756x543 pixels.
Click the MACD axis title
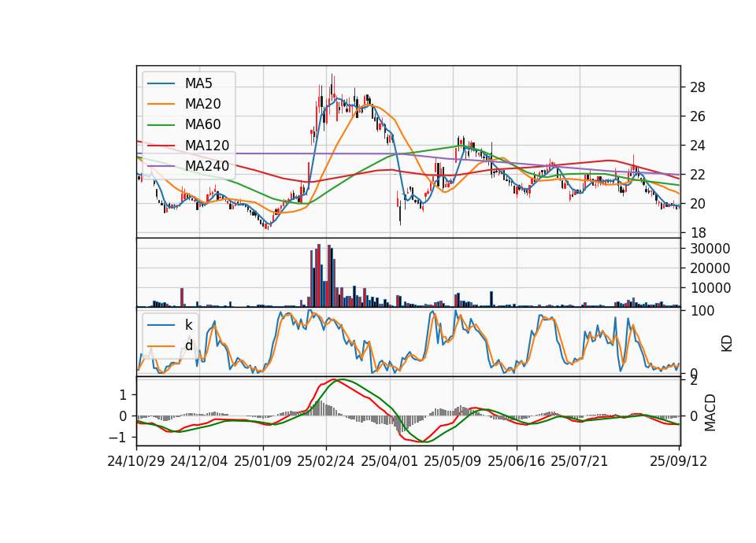pos(710,412)
